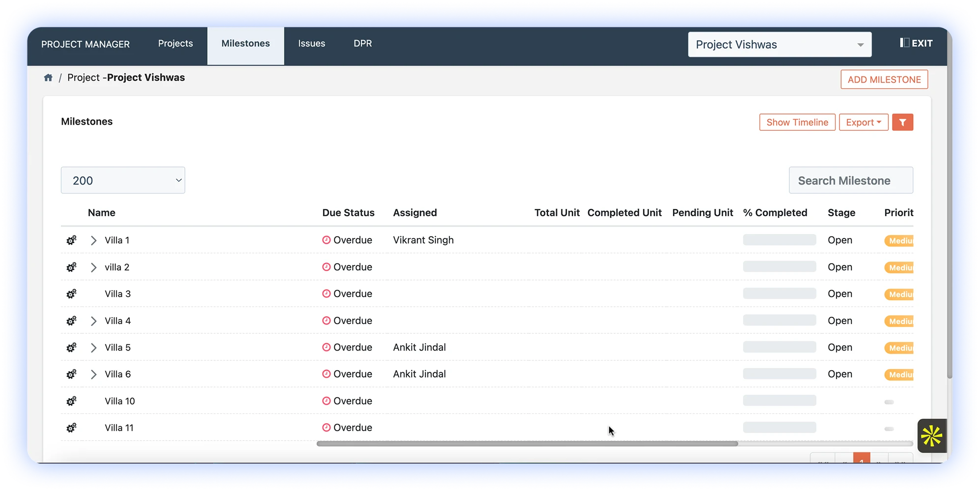Click the % Completed column header
The image size is (980, 491).
[775, 213]
